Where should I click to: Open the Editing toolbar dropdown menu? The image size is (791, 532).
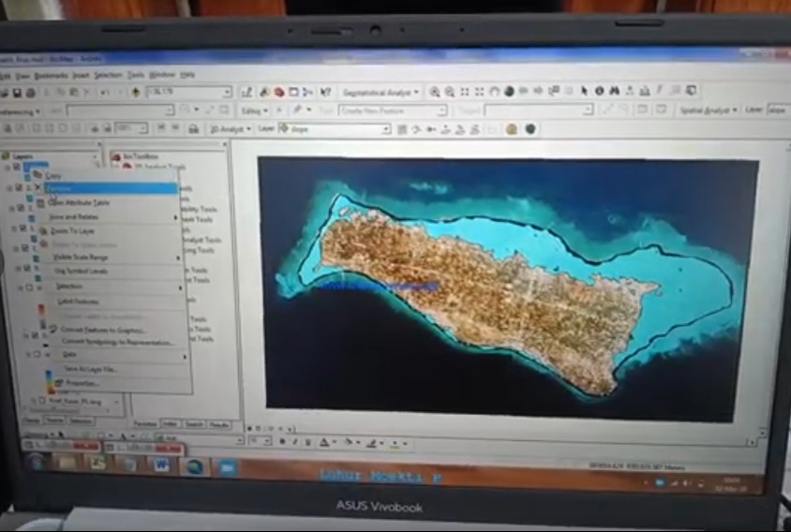coord(254,111)
